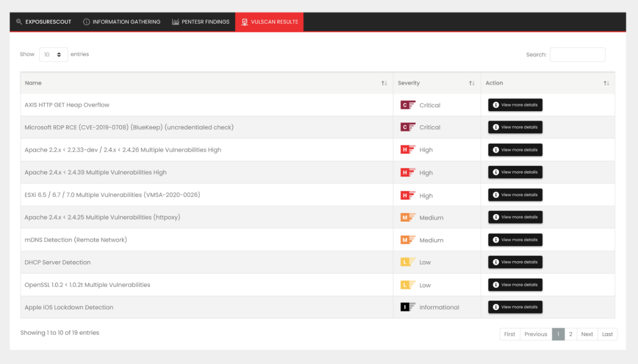Viewport: 638px width, 364px height.
Task: Sort the table by Name column
Action: pos(384,83)
